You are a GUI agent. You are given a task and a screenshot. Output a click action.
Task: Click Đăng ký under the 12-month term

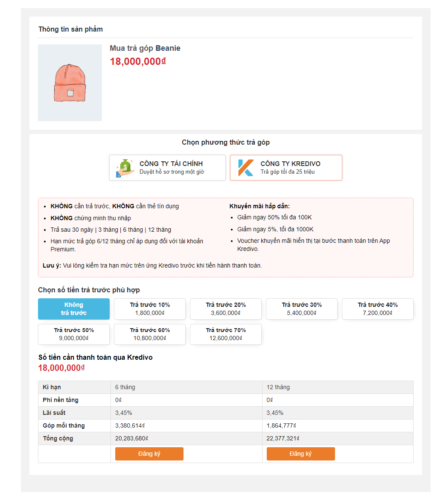300,454
